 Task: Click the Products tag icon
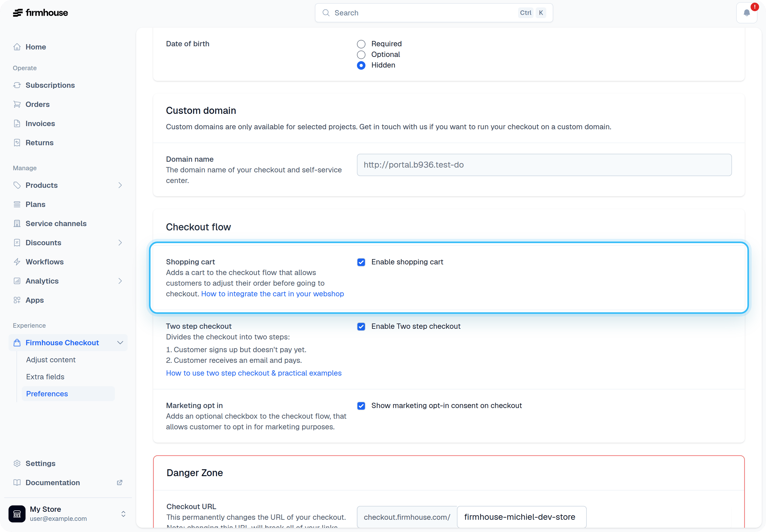(17, 185)
